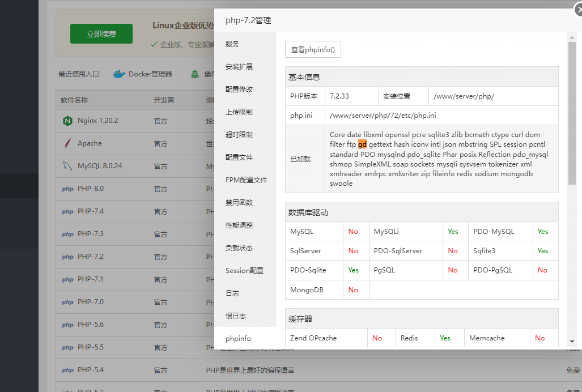
Task: View the 负载状态 tab
Action: click(x=245, y=248)
